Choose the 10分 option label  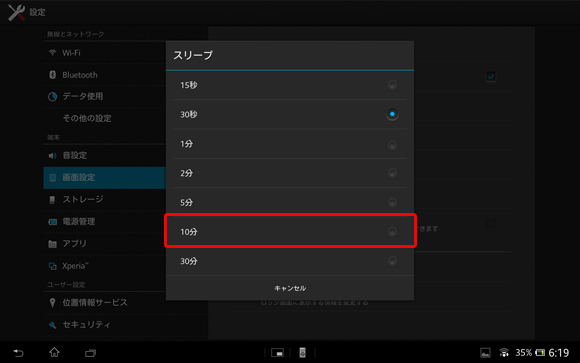[x=189, y=232]
